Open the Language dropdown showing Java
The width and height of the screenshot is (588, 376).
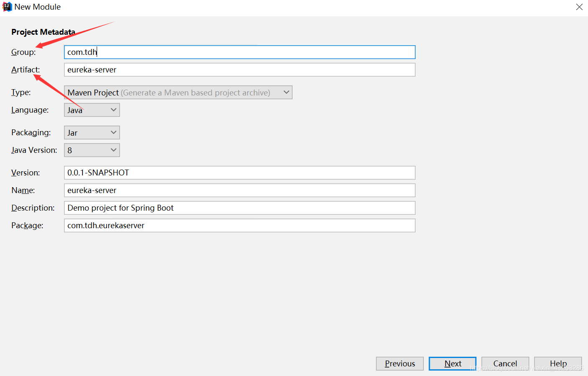click(x=92, y=110)
